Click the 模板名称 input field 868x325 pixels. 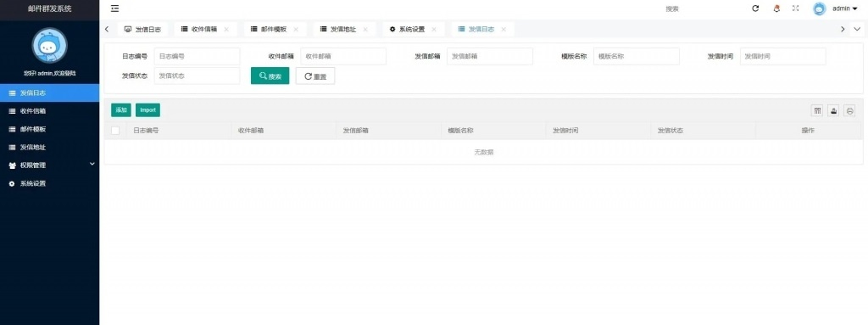point(636,56)
